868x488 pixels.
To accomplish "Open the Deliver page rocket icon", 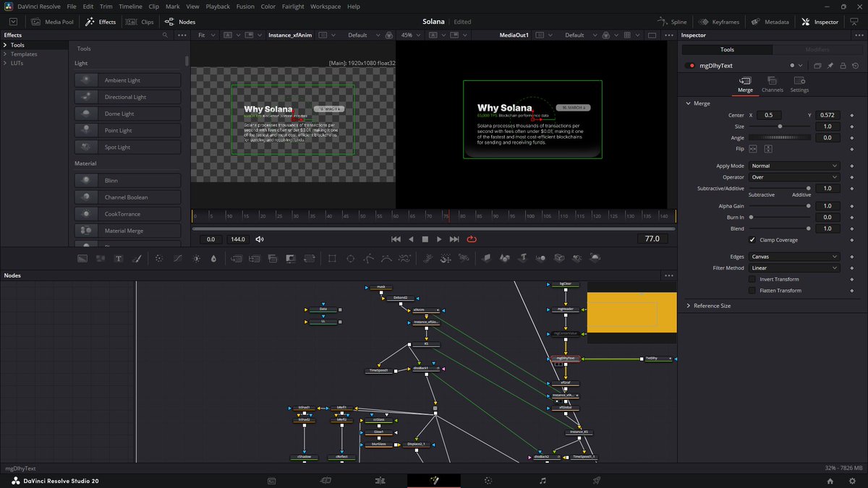I will click(597, 480).
